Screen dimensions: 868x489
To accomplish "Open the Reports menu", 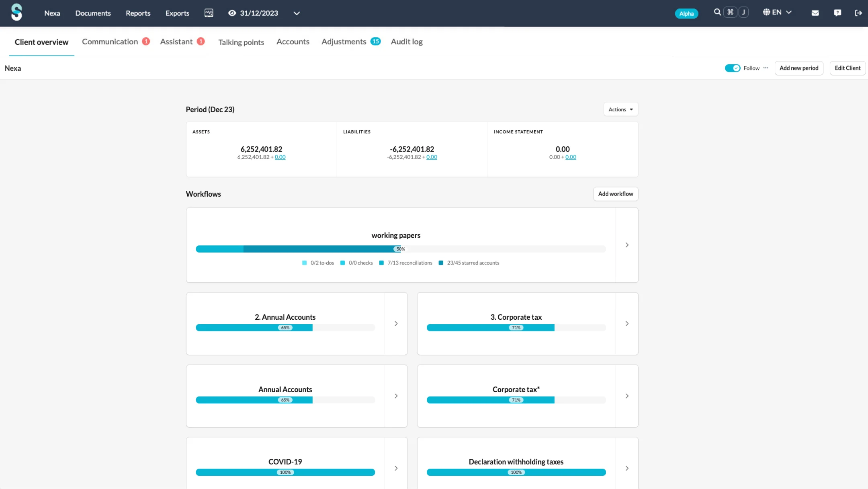I will point(138,13).
